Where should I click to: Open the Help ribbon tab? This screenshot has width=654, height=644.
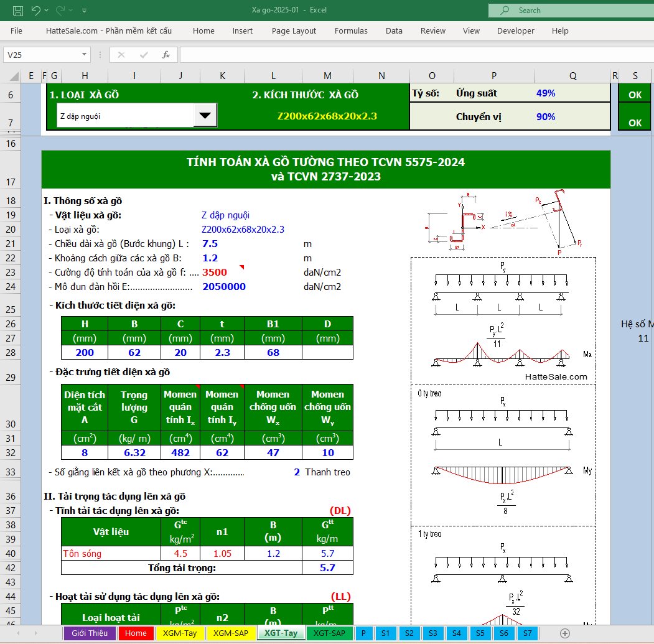coord(560,31)
